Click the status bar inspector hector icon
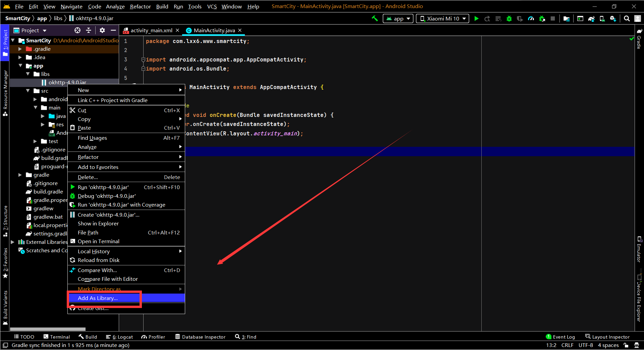This screenshot has height=350, width=644. tap(637, 345)
